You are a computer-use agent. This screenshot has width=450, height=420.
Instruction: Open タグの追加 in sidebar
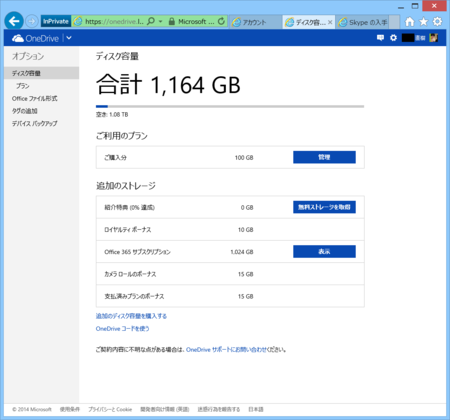tap(25, 111)
